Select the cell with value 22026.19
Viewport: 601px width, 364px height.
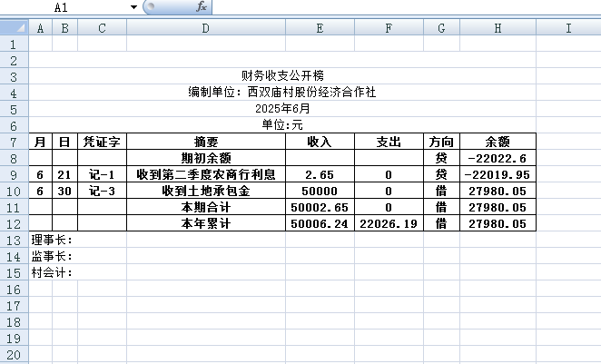(388, 223)
